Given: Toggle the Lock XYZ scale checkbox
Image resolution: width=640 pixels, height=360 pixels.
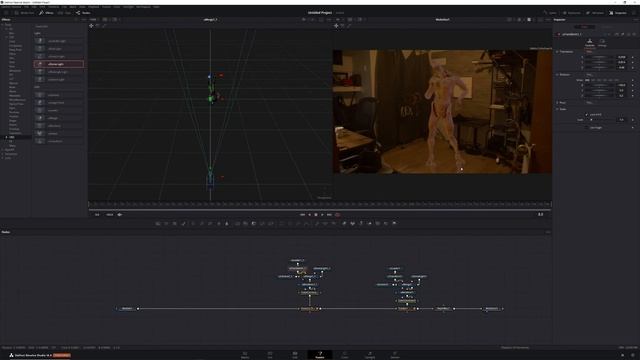Looking at the screenshot, I should (x=587, y=114).
